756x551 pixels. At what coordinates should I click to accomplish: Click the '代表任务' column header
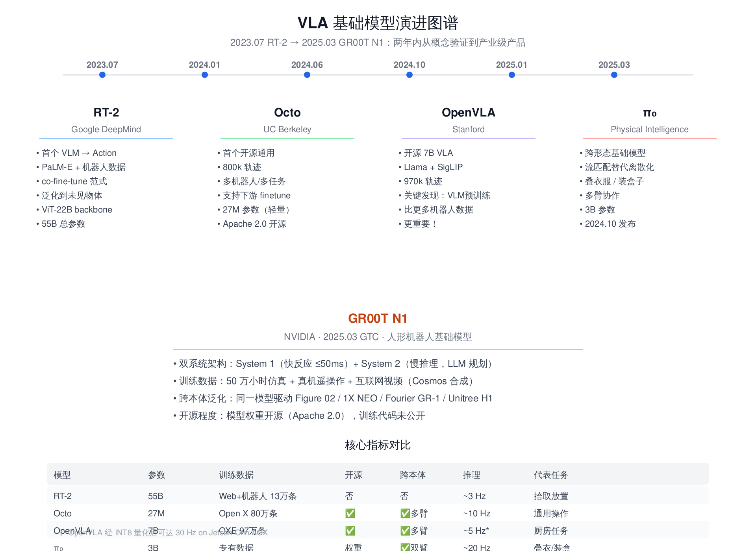tap(551, 475)
